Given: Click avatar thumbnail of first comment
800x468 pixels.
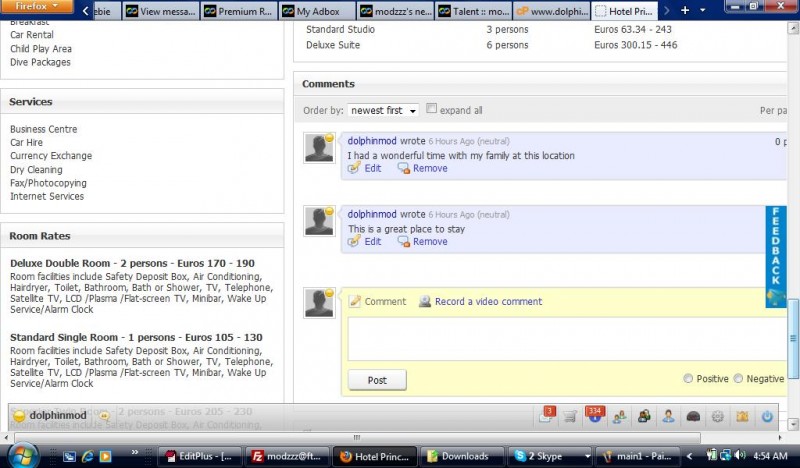Looking at the screenshot, I should [319, 148].
